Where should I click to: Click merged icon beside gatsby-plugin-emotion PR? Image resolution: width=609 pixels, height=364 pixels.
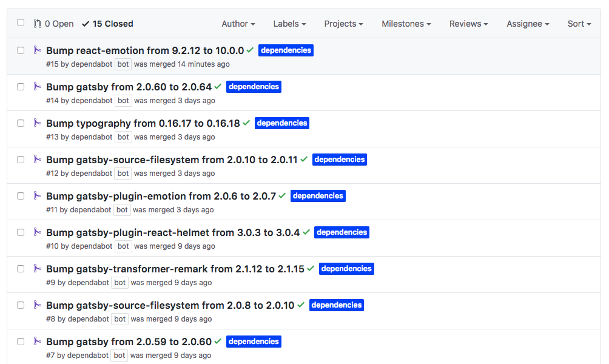37,196
